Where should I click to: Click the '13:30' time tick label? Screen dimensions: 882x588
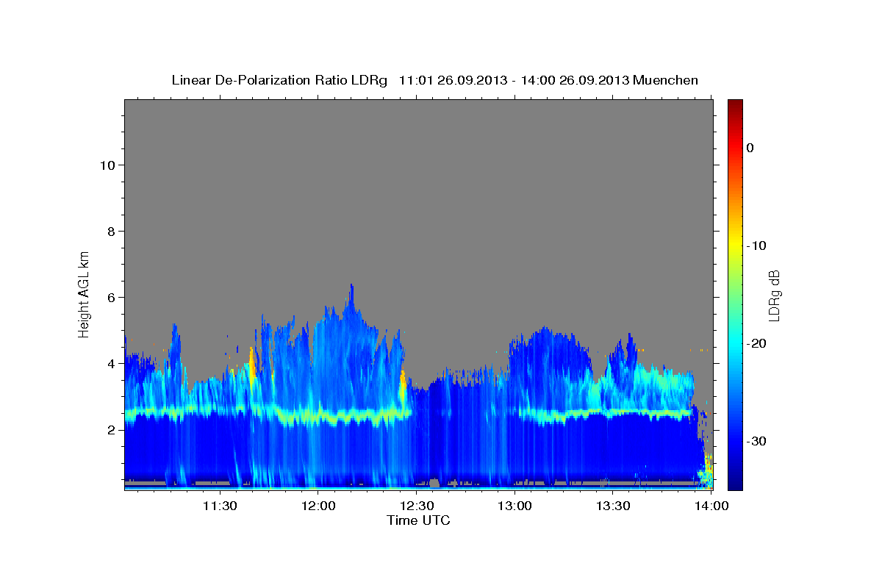[x=613, y=506]
